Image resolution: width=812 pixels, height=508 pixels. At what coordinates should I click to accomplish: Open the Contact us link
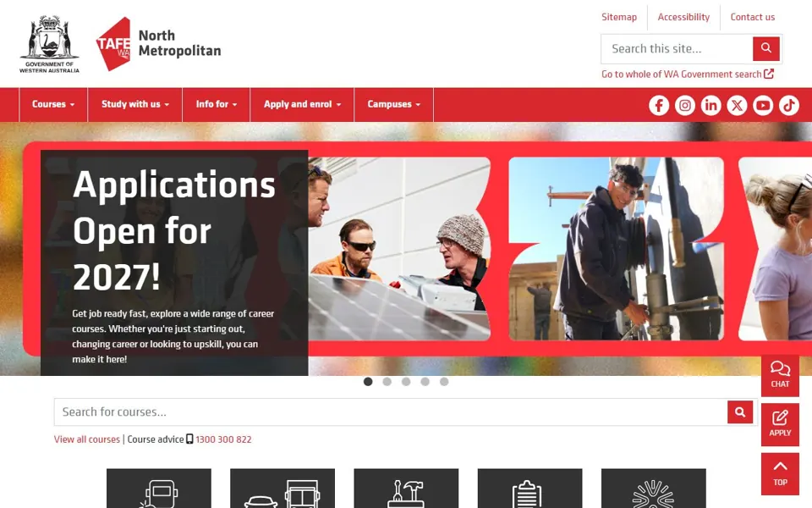point(753,17)
